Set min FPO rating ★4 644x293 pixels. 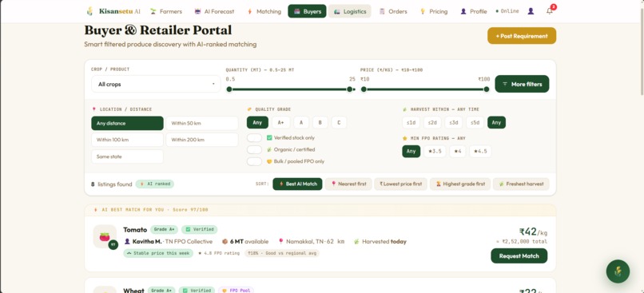458,151
